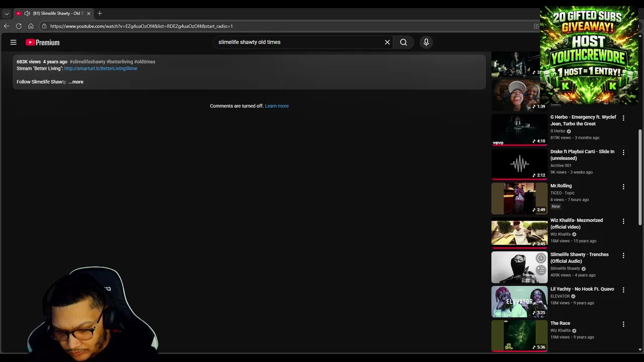Open the 'Mr.Rolling' video title
The image size is (644, 362).
tap(561, 186)
